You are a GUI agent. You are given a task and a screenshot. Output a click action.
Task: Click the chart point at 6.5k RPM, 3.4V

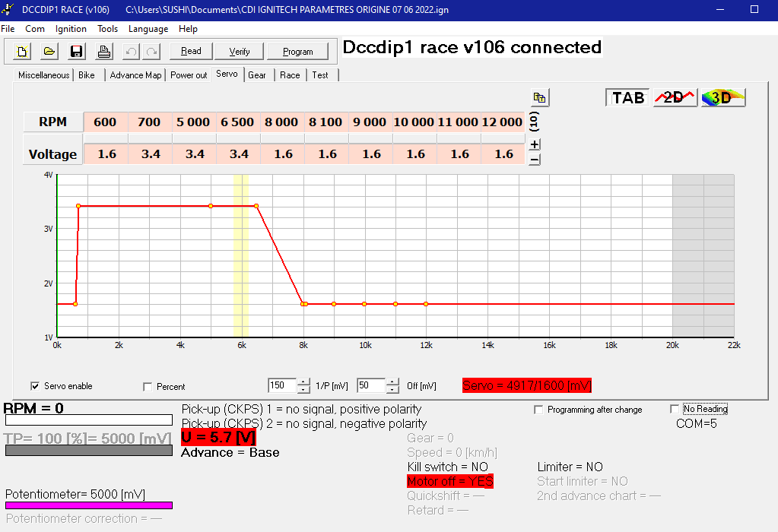[256, 206]
